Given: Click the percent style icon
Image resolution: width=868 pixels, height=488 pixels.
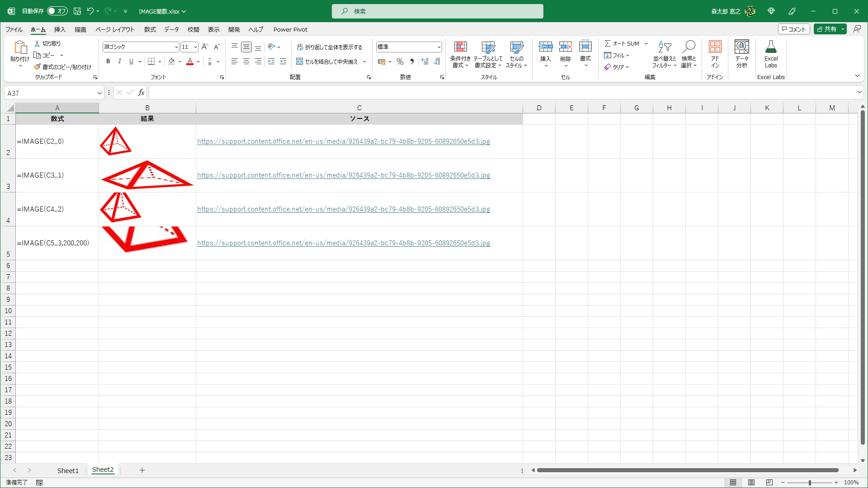Looking at the screenshot, I should (400, 61).
